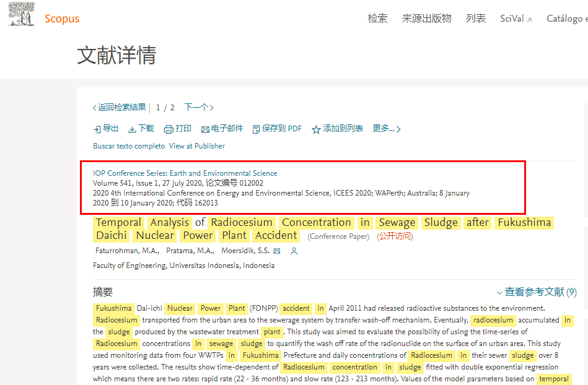Open the 检索 menu item
The width and height of the screenshot is (588, 385).
[377, 19]
